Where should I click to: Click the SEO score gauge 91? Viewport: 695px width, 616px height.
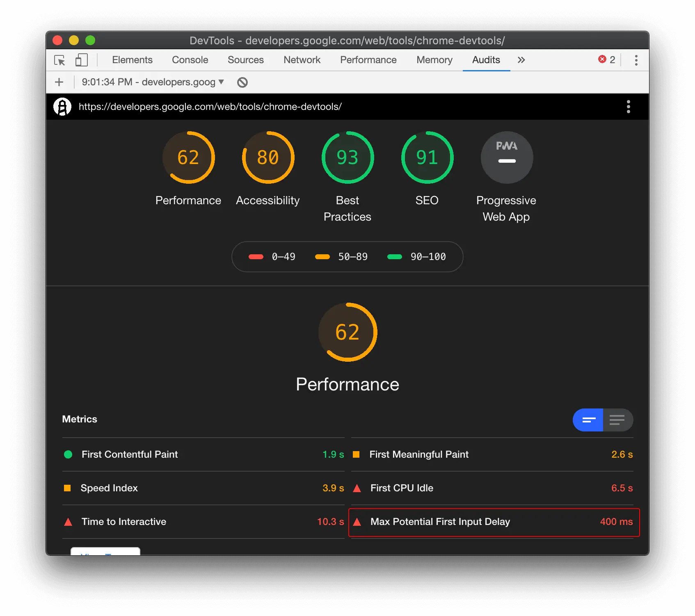[x=427, y=157]
